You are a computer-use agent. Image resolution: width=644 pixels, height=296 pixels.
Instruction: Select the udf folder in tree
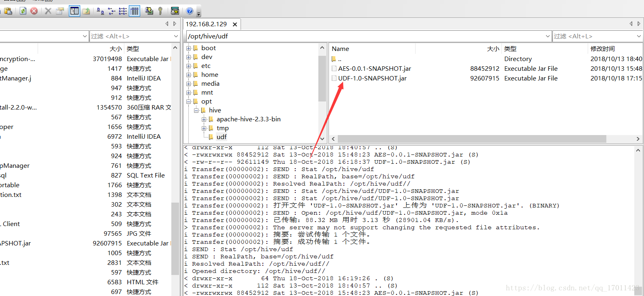pyautogui.click(x=222, y=137)
